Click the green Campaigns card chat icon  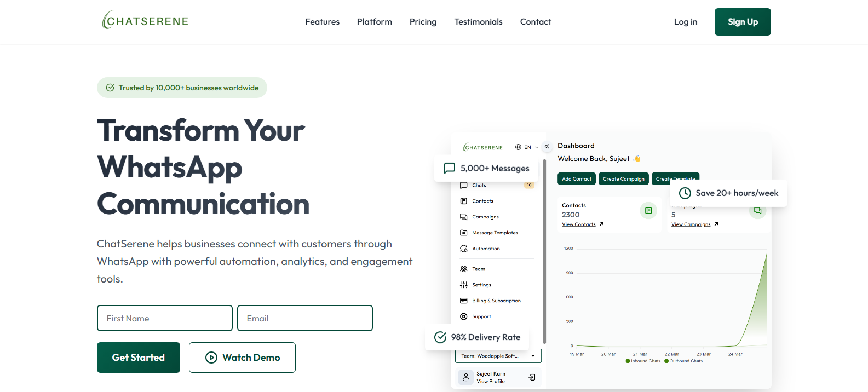coord(757,212)
